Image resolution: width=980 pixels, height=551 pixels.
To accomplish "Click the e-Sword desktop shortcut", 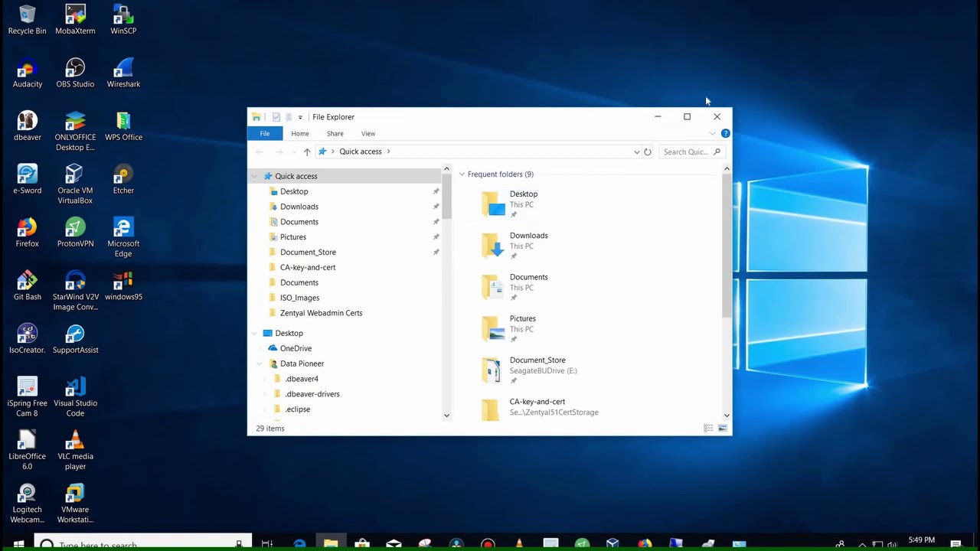I will [x=27, y=179].
